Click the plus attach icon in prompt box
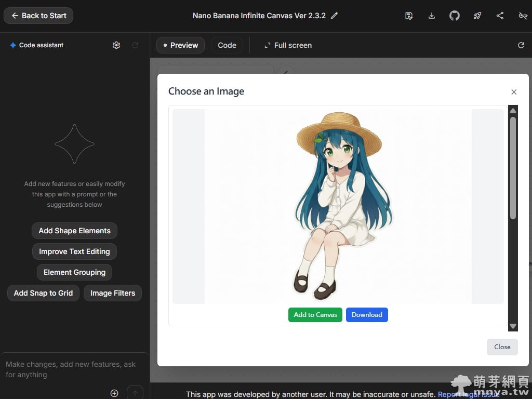The width and height of the screenshot is (532, 399). point(114,393)
